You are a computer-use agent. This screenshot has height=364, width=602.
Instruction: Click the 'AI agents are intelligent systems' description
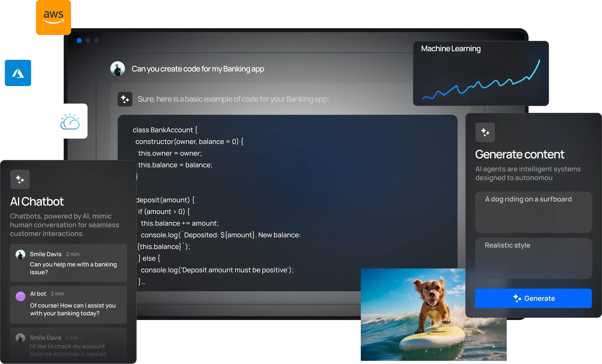point(528,173)
